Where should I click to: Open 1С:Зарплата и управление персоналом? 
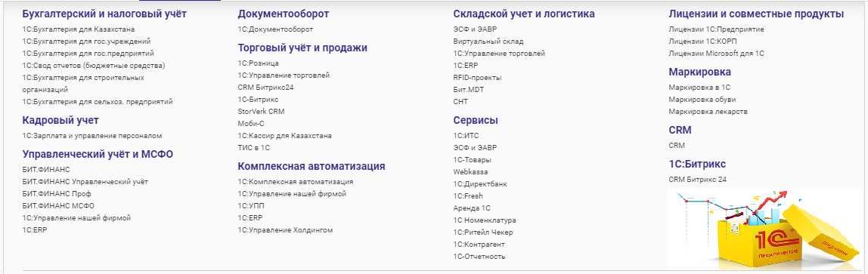point(92,135)
